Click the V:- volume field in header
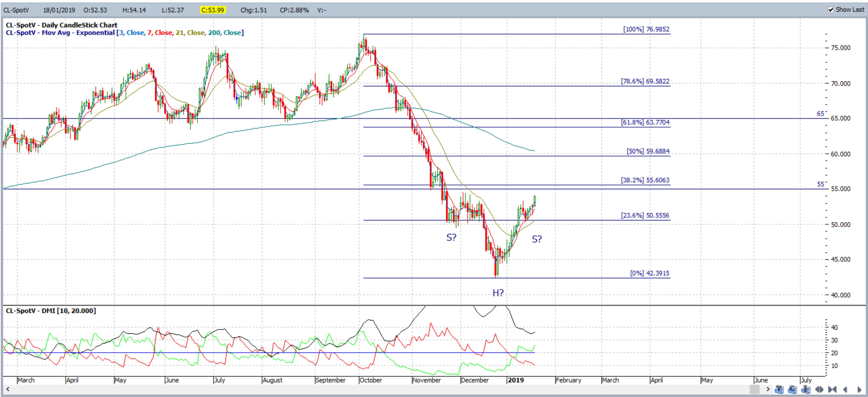This screenshot has width=868, height=397. pos(322,10)
